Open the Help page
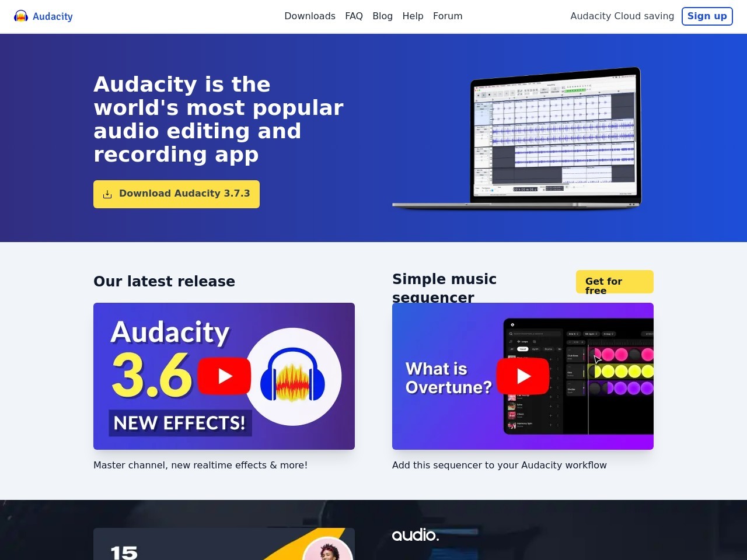 coord(413,16)
